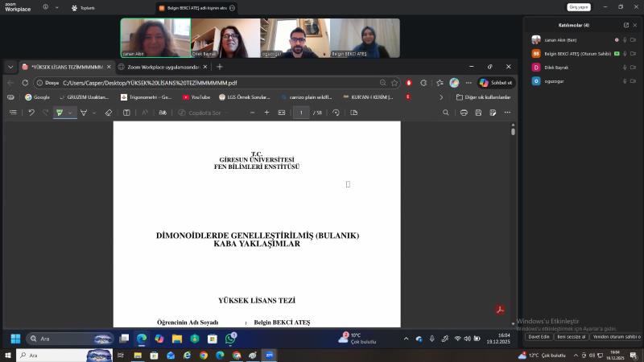
Task: Click the Giriş yapın sign-in button
Action: tap(579, 6)
